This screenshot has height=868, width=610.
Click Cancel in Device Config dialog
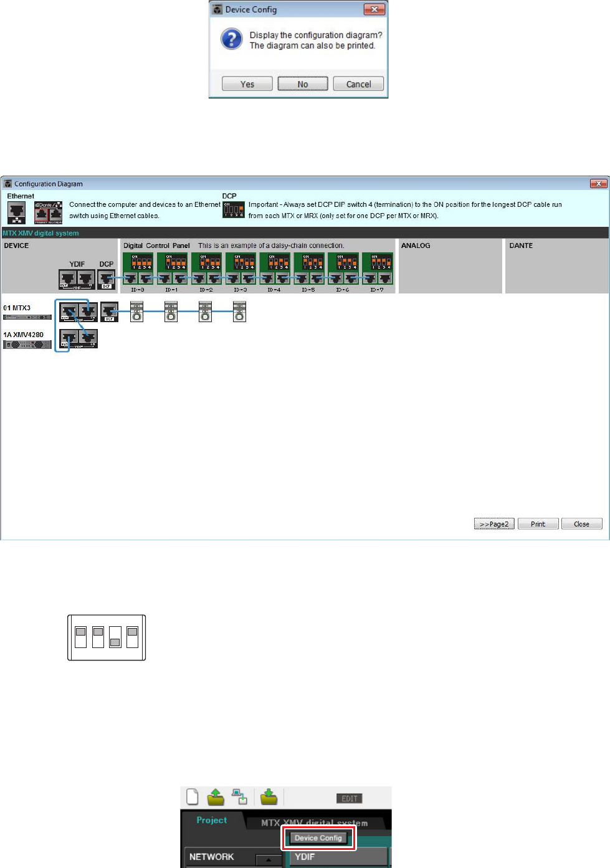point(358,84)
